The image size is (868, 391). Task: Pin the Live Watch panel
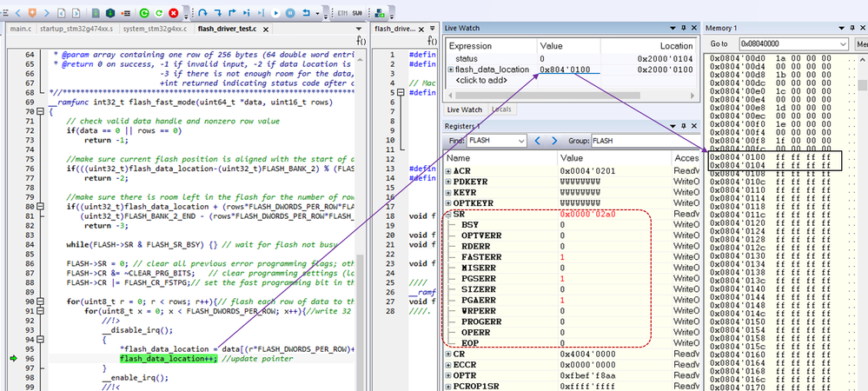coord(684,29)
